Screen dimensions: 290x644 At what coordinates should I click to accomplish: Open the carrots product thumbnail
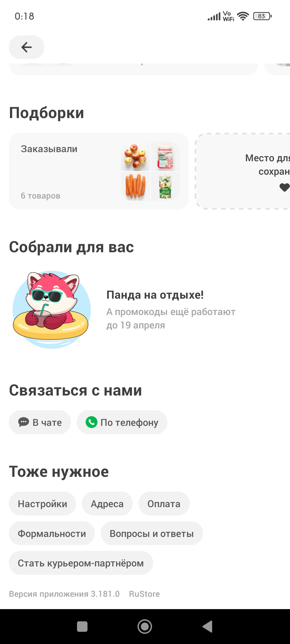(135, 186)
